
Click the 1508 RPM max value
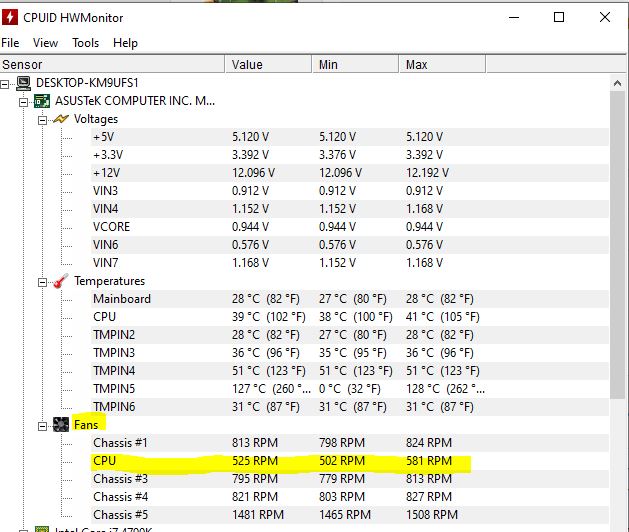[432, 515]
